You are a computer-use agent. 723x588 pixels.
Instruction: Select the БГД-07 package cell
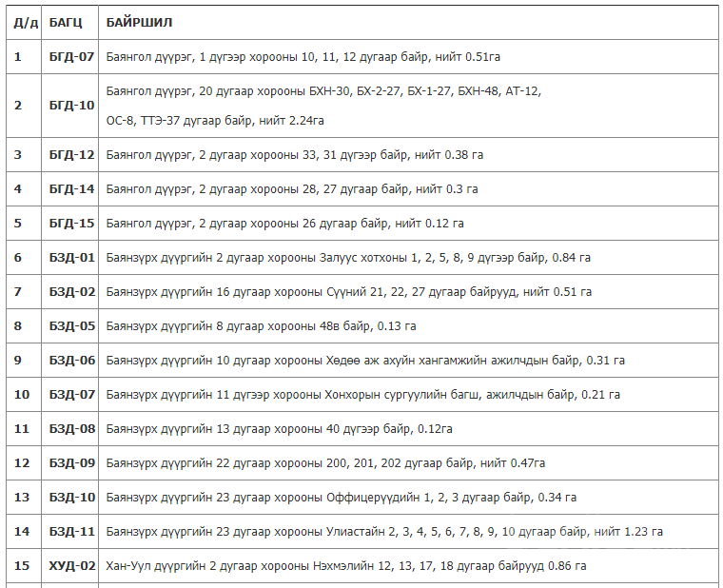click(x=71, y=57)
